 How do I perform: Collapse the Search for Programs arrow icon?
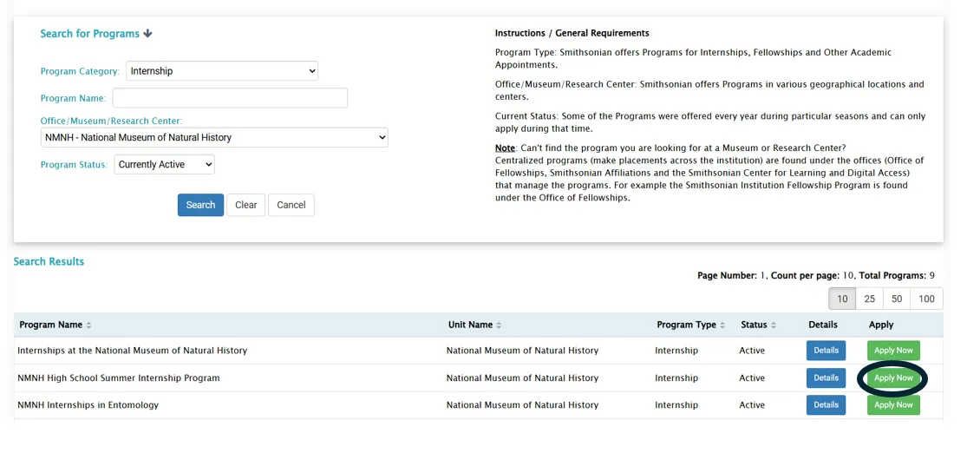(x=147, y=34)
